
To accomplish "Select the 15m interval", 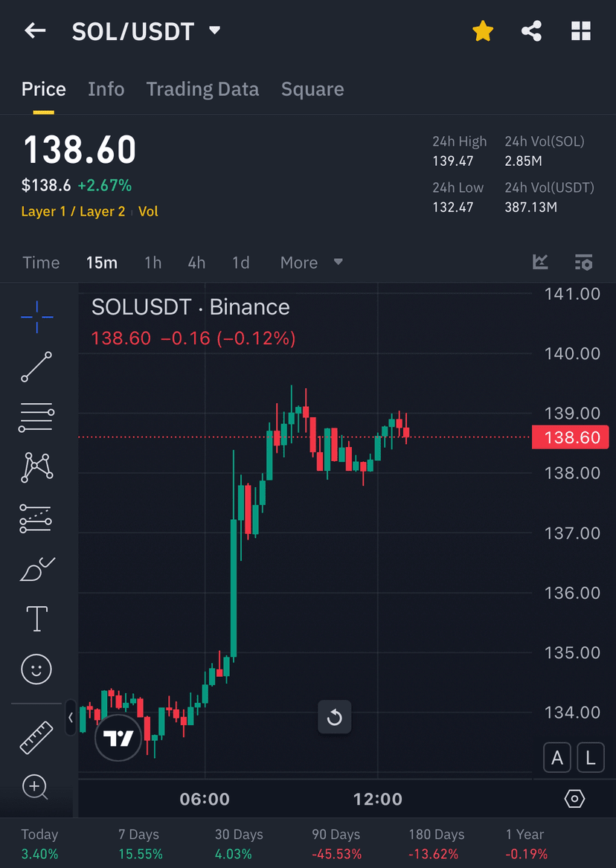I will [x=102, y=263].
